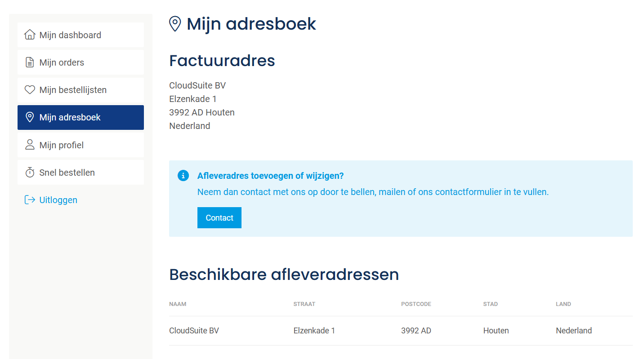Viewport: 644px width, 359px height.
Task: Click the logout arrow icon
Action: [30, 200]
